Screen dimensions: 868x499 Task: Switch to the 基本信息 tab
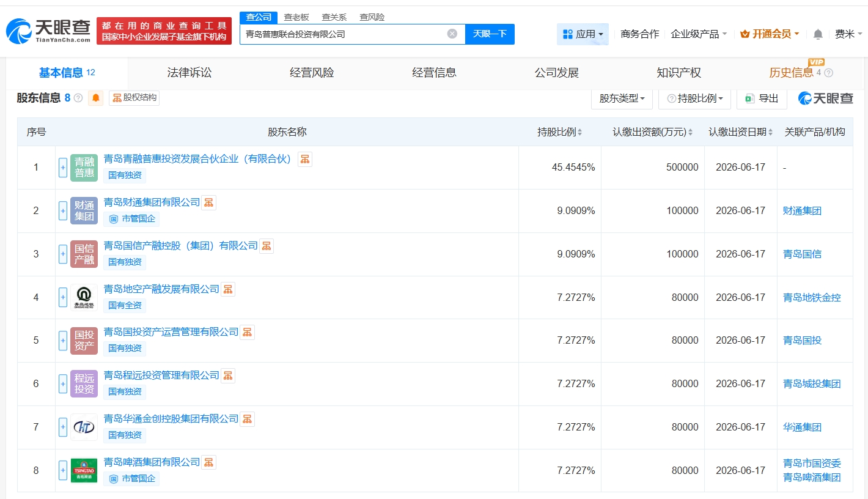click(x=67, y=73)
